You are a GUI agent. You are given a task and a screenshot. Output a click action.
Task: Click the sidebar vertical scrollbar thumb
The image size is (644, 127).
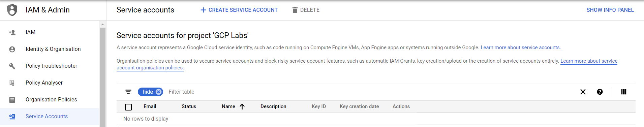coord(102,77)
